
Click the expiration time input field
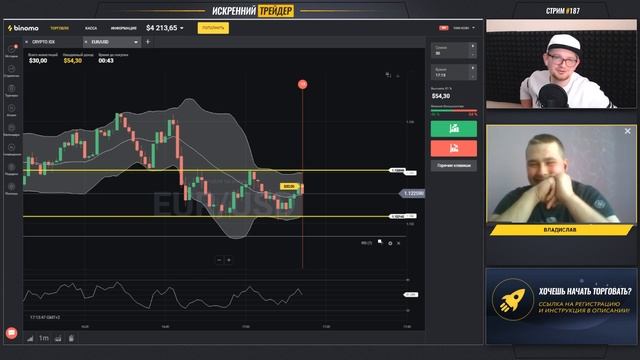(450, 73)
